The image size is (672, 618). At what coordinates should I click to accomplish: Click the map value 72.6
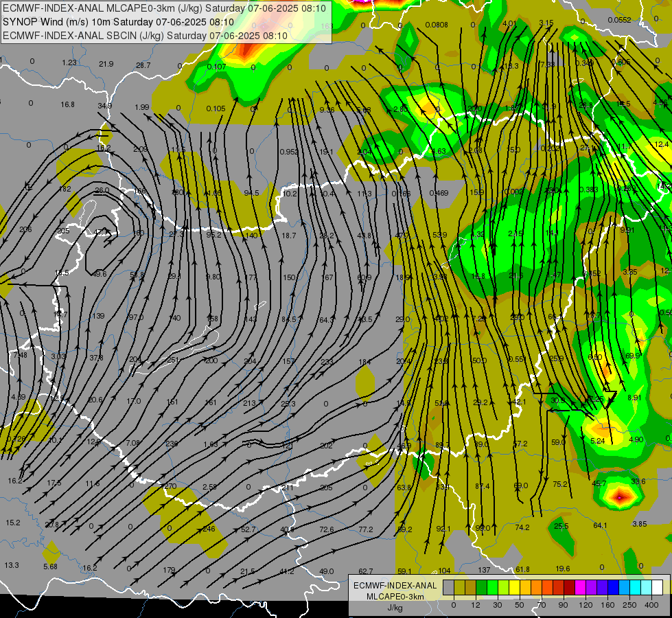[x=327, y=529]
